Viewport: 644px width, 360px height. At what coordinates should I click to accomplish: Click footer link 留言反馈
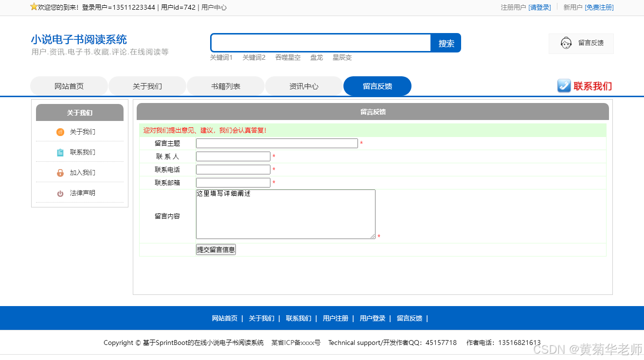[x=410, y=319]
